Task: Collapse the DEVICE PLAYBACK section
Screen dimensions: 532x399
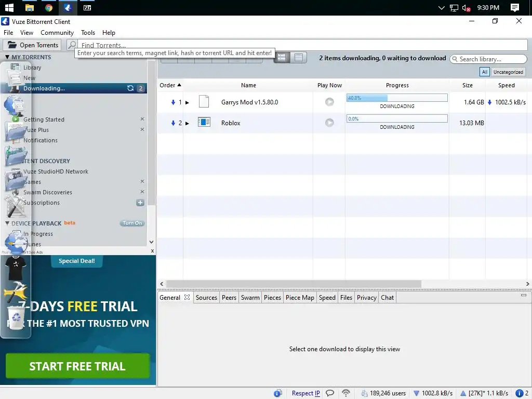Action: [7, 223]
